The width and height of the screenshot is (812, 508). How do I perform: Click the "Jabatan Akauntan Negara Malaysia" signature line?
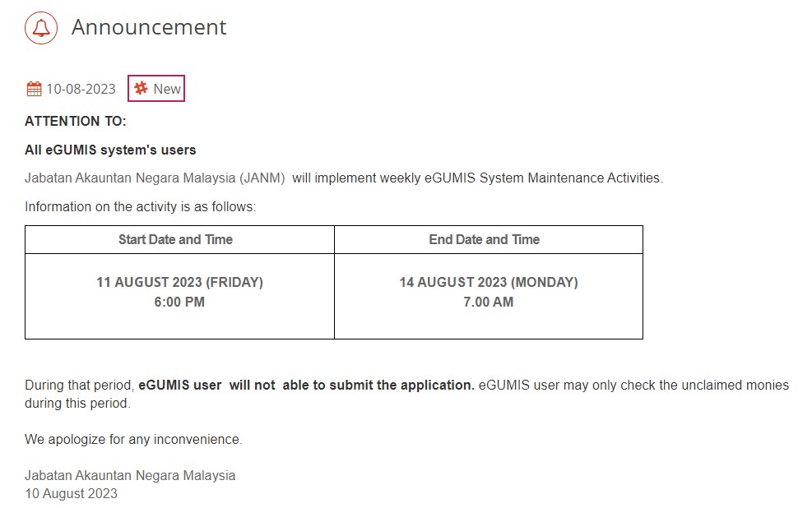130,475
